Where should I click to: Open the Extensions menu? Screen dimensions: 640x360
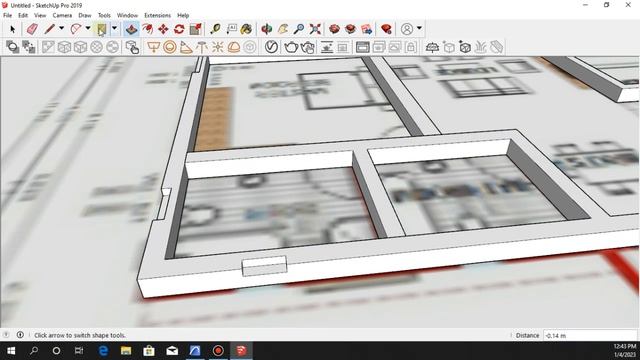click(157, 15)
